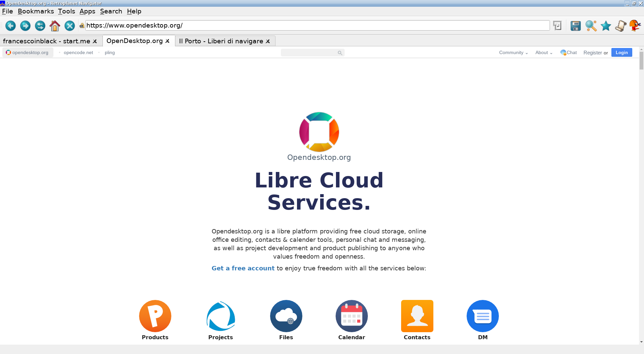Open the Calendar service icon
644x354 pixels.
click(351, 316)
